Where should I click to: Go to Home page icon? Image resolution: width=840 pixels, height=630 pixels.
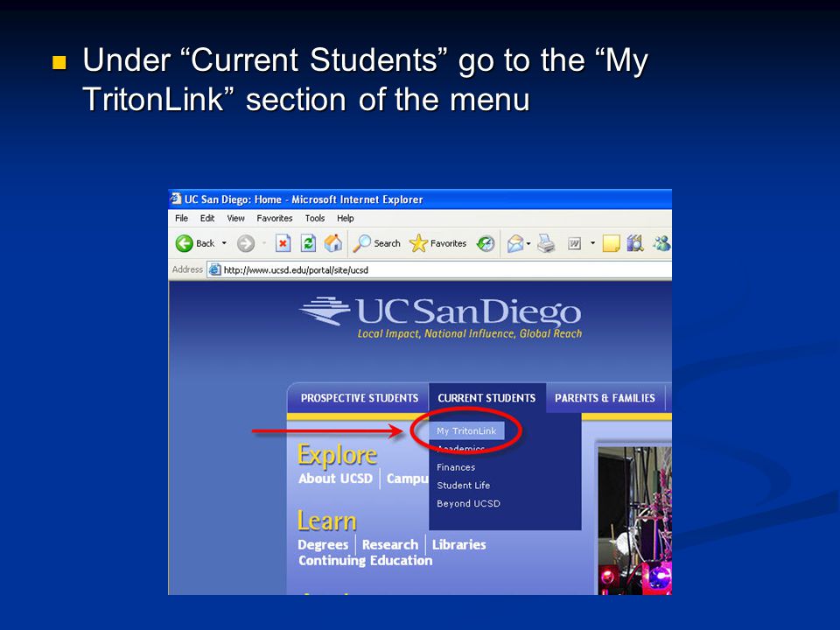[333, 243]
